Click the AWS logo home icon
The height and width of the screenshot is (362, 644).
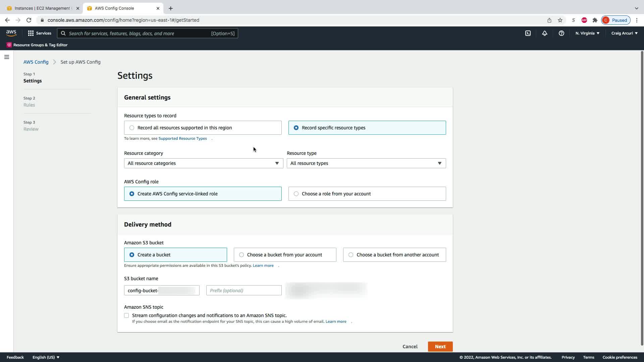[11, 33]
